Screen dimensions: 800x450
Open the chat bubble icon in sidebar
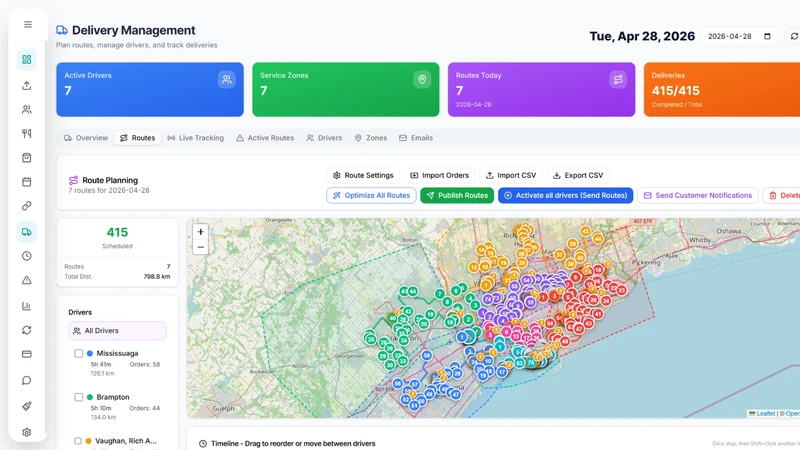[27, 381]
